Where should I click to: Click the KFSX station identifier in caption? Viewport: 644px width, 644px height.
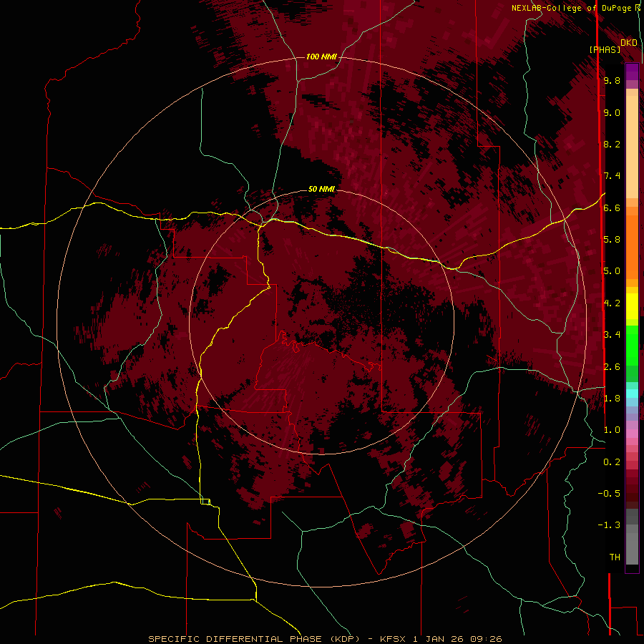point(394,639)
